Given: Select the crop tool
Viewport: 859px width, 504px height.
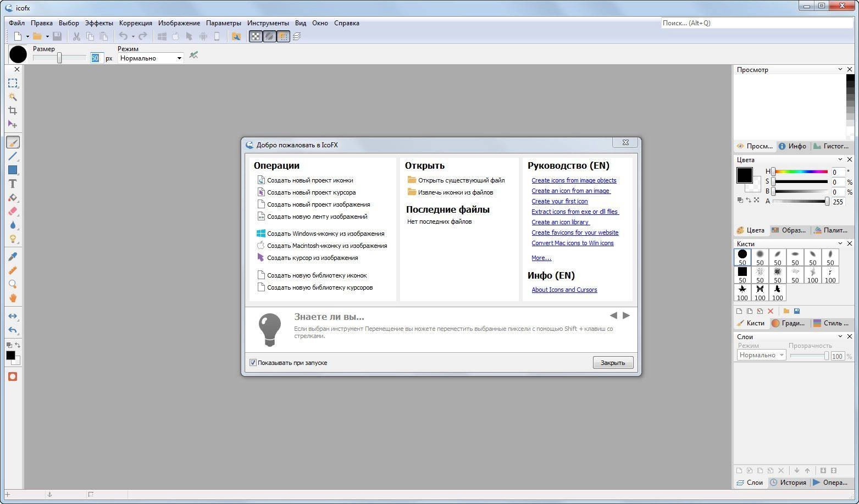Looking at the screenshot, I should [13, 110].
